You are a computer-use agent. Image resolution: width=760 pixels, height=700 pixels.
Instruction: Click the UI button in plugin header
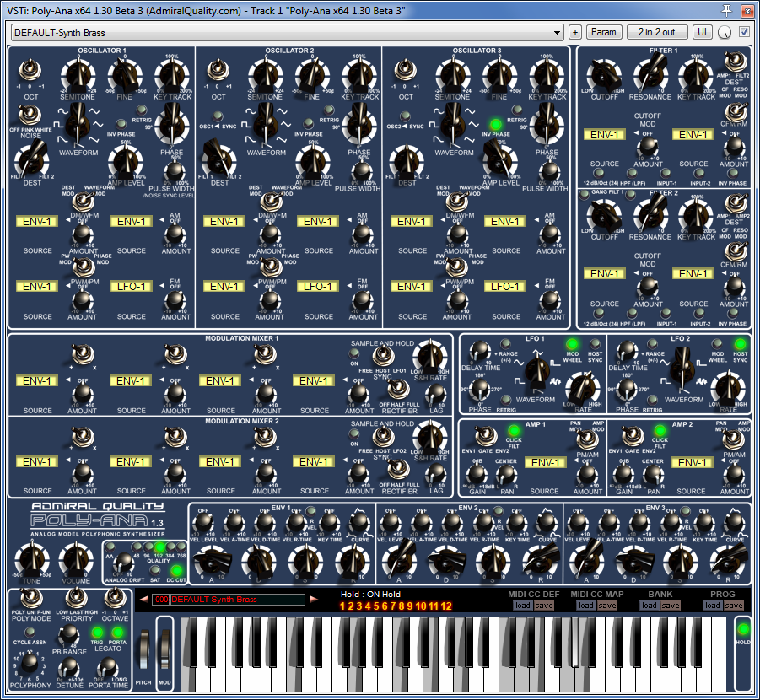(x=702, y=32)
